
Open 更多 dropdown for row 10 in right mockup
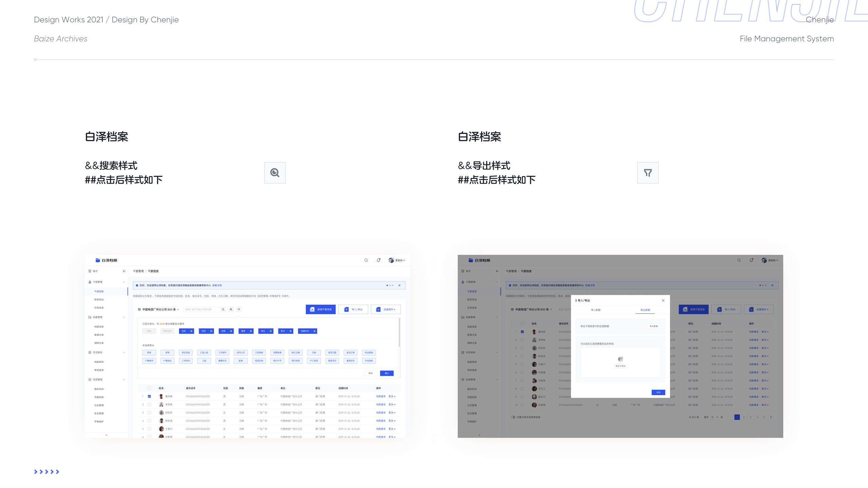point(765,405)
